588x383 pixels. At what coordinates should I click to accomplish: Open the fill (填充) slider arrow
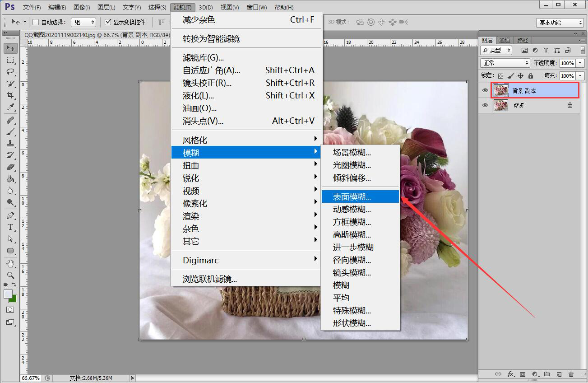(580, 76)
